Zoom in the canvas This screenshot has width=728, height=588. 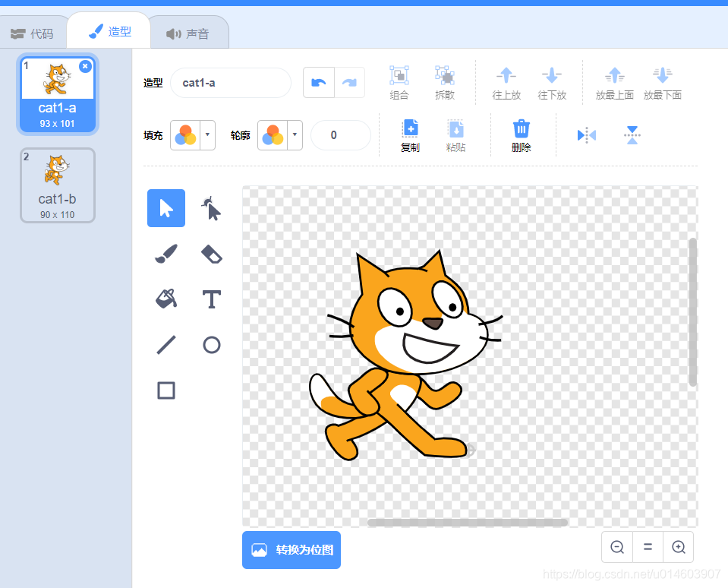[679, 547]
